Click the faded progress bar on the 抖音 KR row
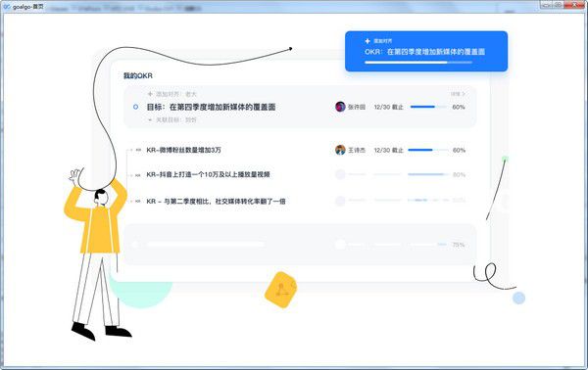The height and width of the screenshot is (370, 588). point(428,174)
